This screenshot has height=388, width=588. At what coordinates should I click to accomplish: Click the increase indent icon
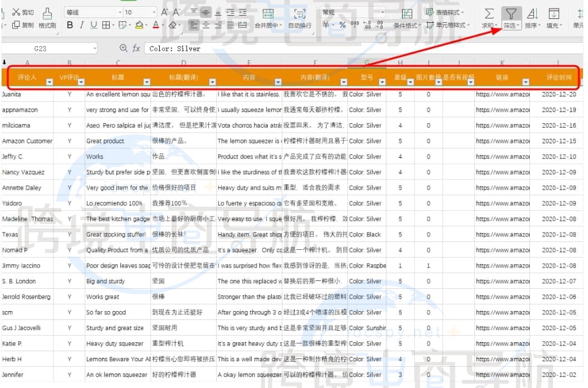243,12
